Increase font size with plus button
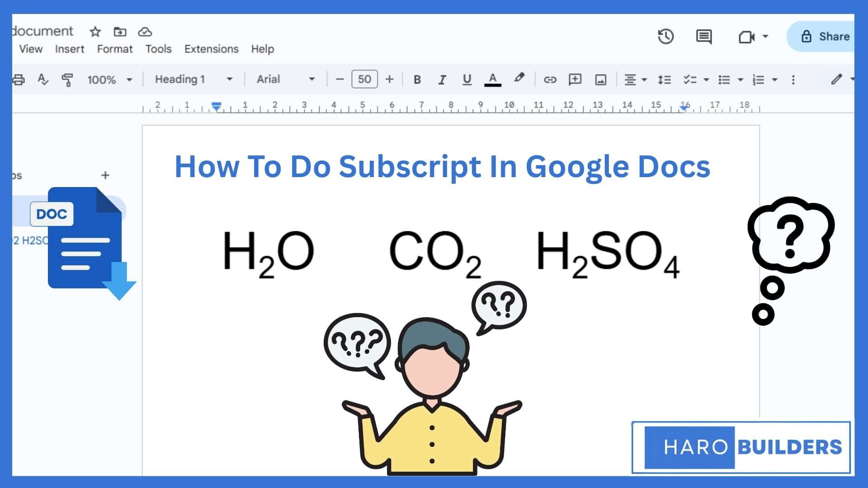868x488 pixels. 389,80
